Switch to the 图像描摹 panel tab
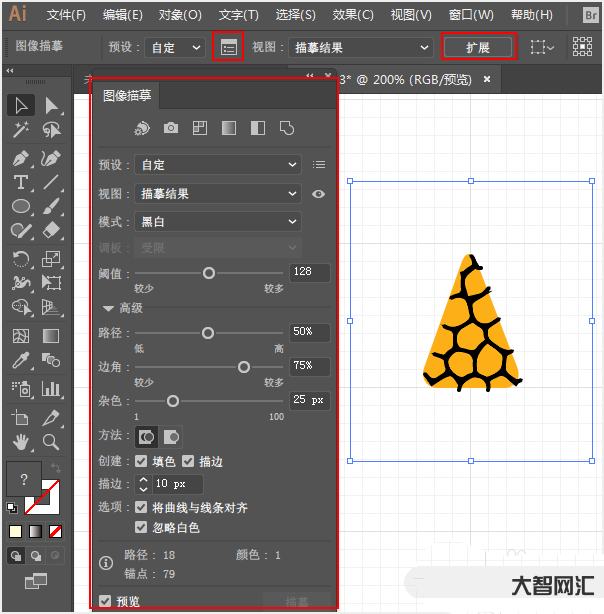The image size is (604, 614). (x=127, y=96)
